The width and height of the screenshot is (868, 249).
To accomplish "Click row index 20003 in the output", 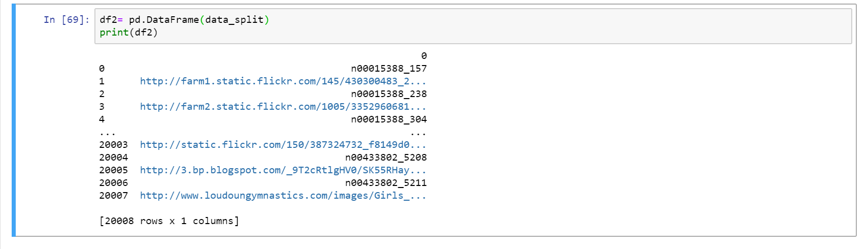I will coord(114,145).
